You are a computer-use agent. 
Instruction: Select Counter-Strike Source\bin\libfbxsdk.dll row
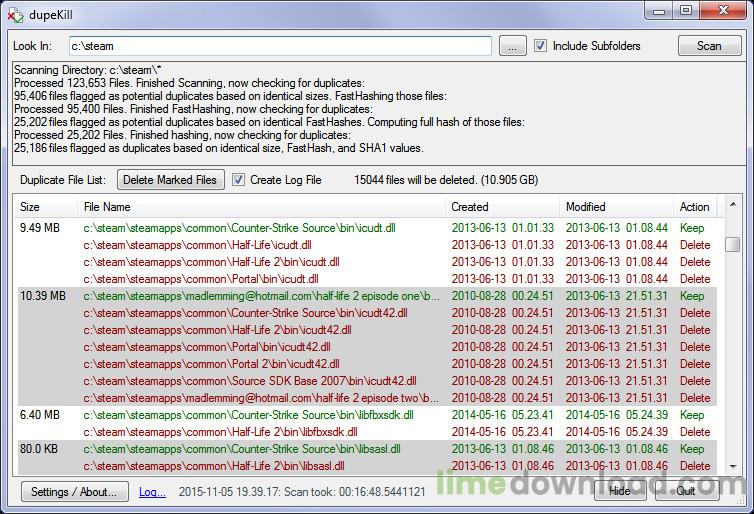[x=367, y=415]
